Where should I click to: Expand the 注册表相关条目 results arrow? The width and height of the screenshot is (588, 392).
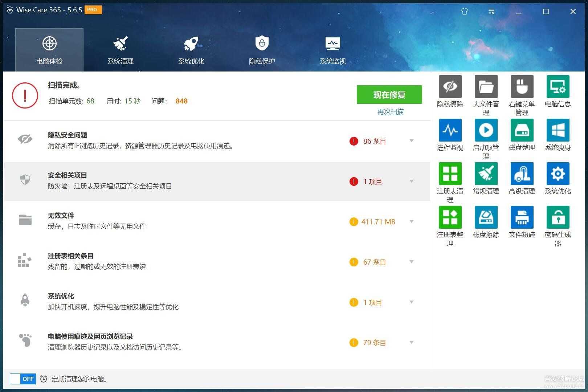point(412,262)
